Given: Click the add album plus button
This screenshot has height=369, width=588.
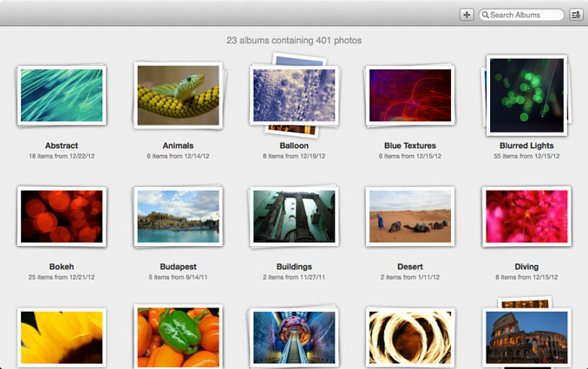Looking at the screenshot, I should [467, 15].
